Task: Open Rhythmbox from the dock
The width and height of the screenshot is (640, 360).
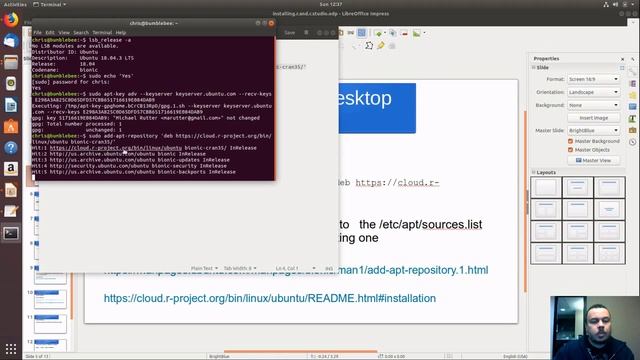Action: 11,83
